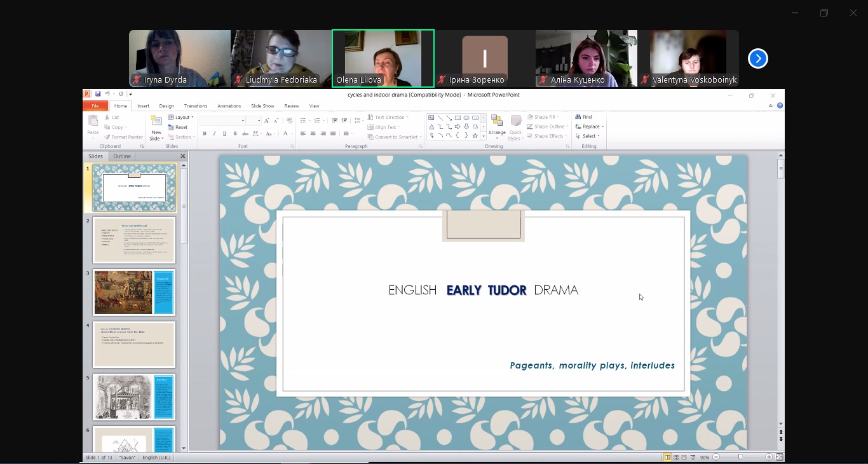
Task: Switch to the Design ribbon tab
Action: 166,106
